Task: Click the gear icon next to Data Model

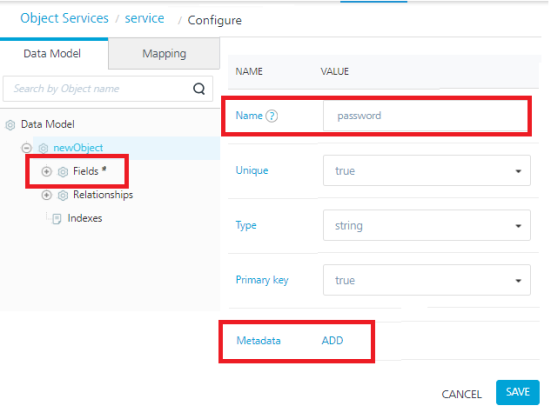Action: pyautogui.click(x=10, y=125)
